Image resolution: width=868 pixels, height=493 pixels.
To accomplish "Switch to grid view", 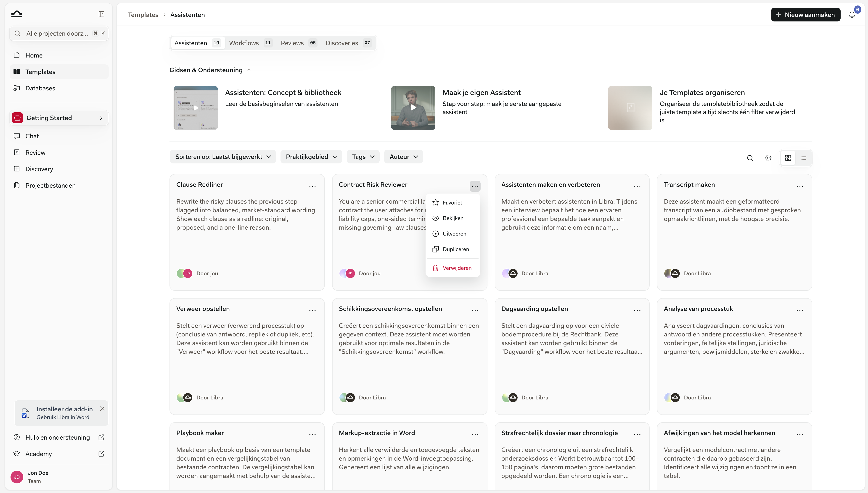I will pos(788,158).
